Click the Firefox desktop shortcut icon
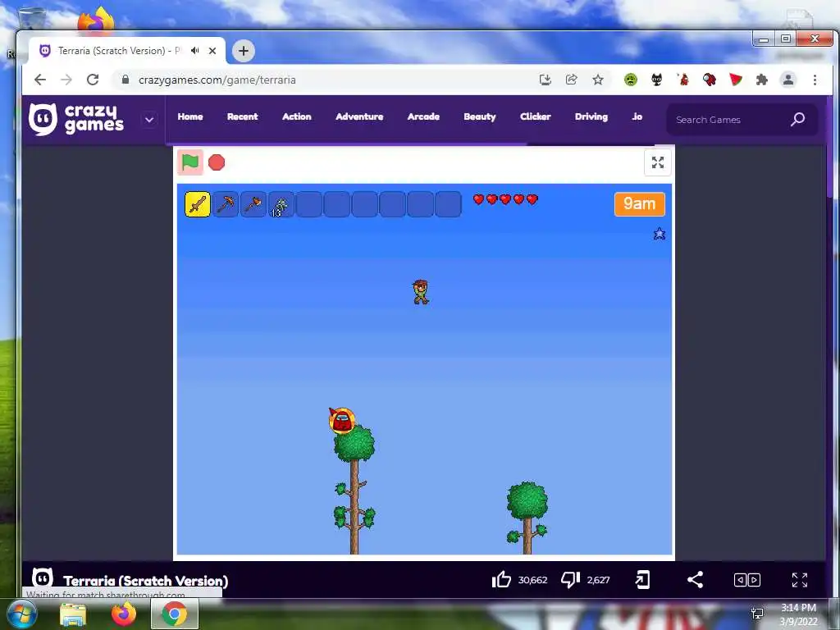Screen dimensions: 840x630 point(97,21)
